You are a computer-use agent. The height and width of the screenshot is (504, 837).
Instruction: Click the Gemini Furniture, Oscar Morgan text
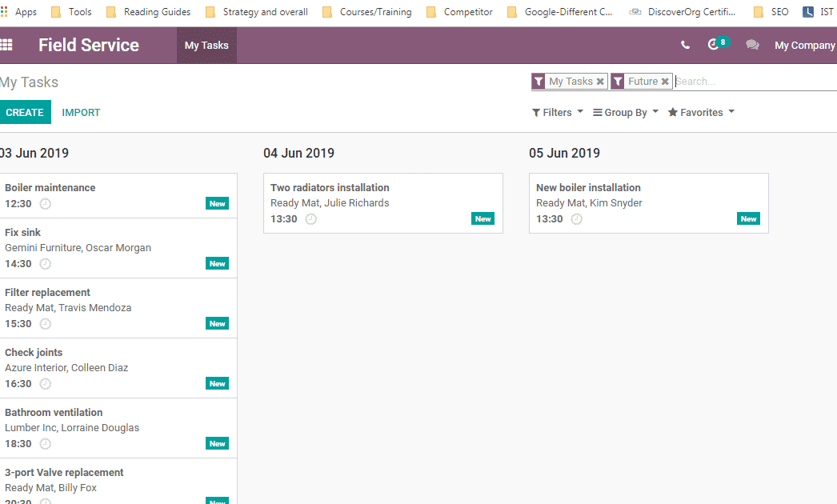click(x=78, y=248)
